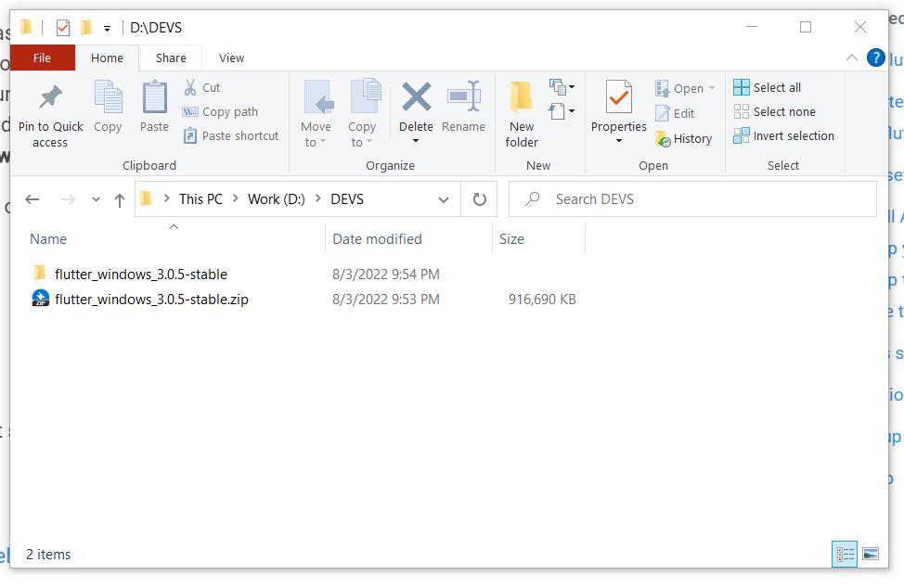Expand chevron after This PC breadcrumb
The image size is (904, 588).
235,198
